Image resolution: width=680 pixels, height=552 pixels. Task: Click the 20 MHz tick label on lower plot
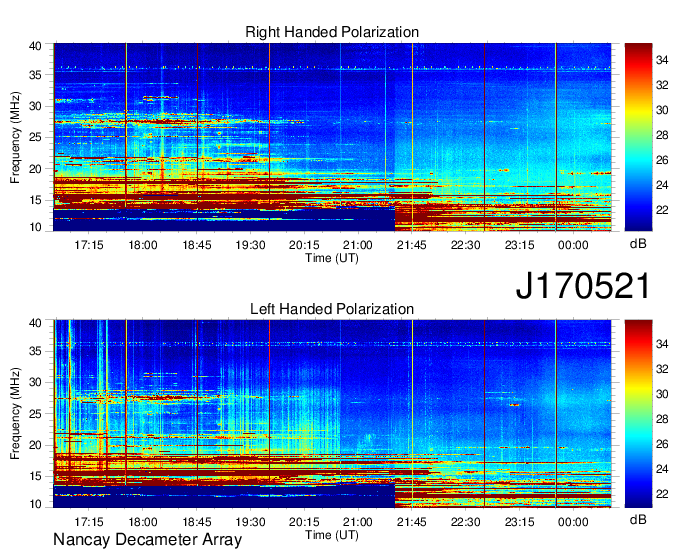coord(35,445)
